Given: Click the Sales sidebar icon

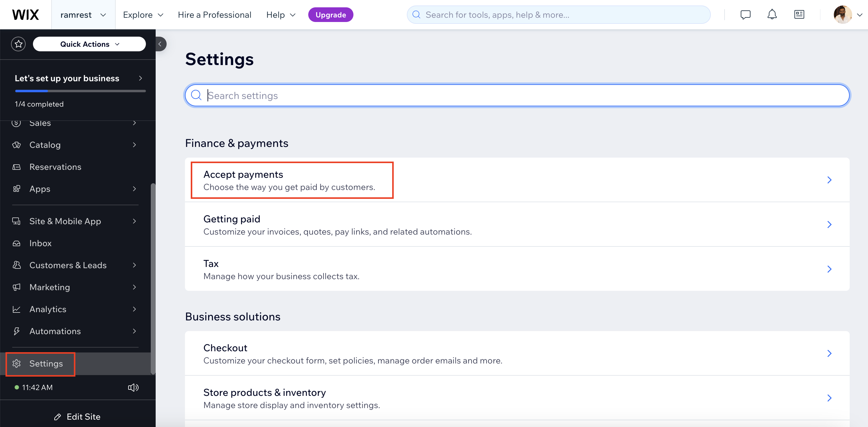Looking at the screenshot, I should click(16, 122).
